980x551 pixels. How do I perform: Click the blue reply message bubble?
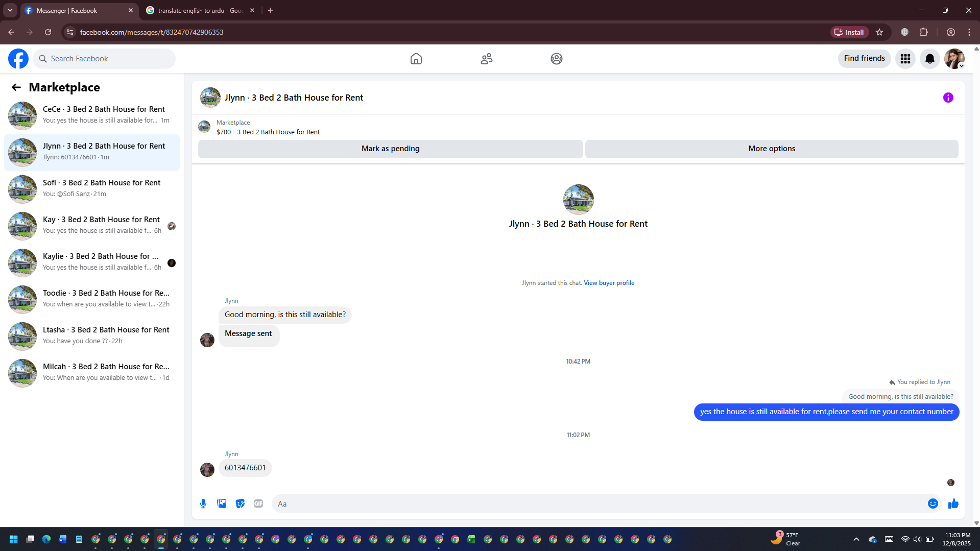click(826, 412)
